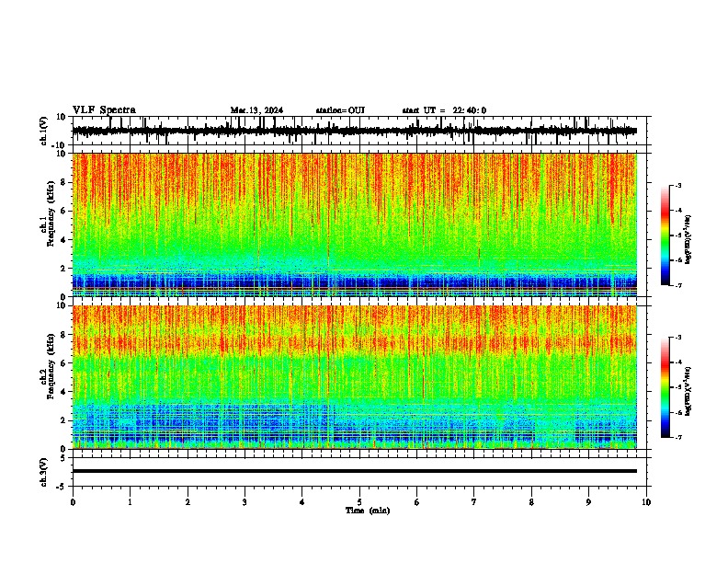Click the "8" kHz tick of ch.1 spectrogram

[63, 182]
